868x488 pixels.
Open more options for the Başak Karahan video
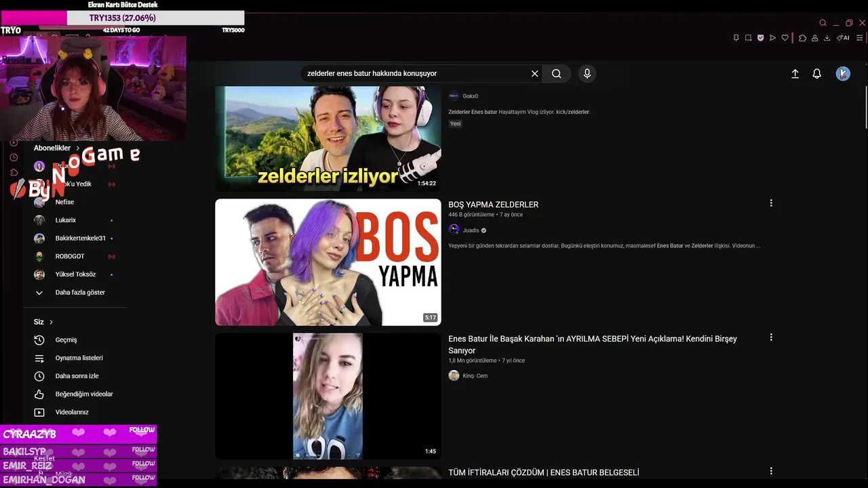[771, 338]
